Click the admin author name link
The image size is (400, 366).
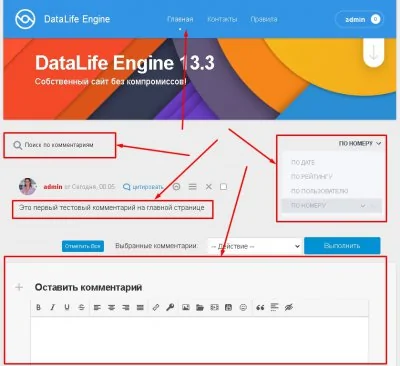pos(53,187)
